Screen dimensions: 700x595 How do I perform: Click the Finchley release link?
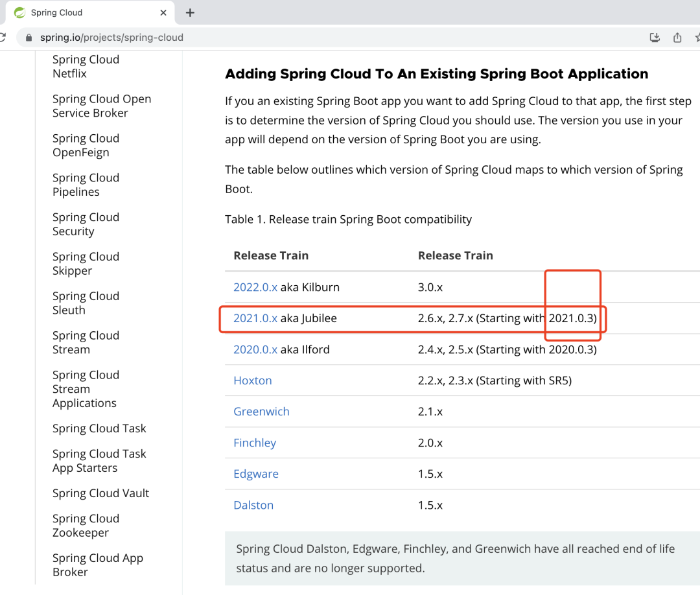[x=255, y=443]
